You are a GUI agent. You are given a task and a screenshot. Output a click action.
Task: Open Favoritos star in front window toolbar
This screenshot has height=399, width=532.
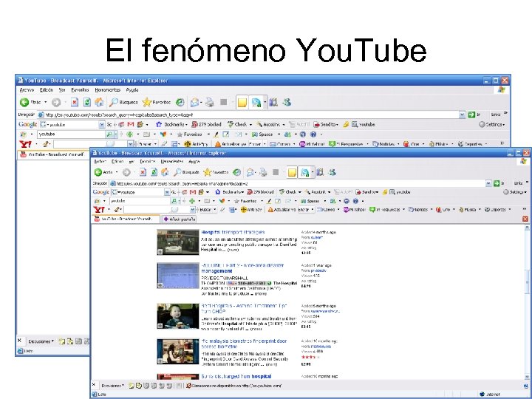pyautogui.click(x=216, y=172)
